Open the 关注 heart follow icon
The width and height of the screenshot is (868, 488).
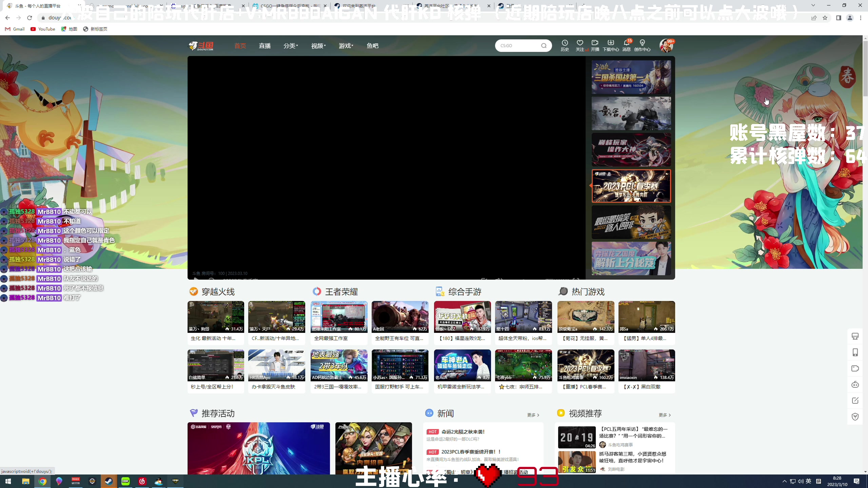tap(580, 45)
